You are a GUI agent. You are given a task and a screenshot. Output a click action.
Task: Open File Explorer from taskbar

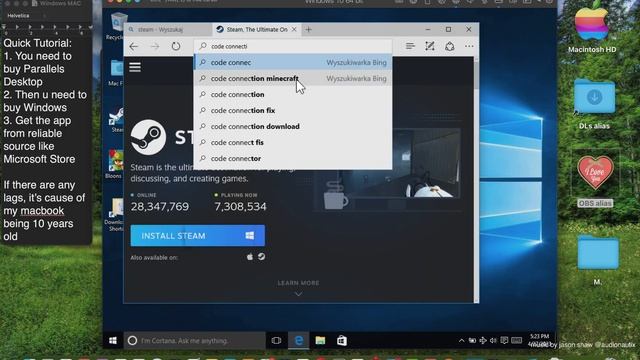click(x=320, y=340)
